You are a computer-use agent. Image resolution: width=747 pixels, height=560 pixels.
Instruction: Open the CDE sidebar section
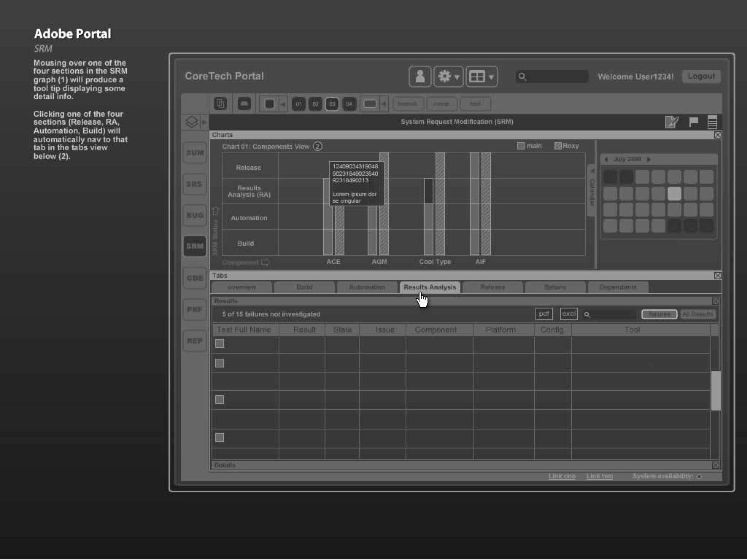[x=195, y=278]
